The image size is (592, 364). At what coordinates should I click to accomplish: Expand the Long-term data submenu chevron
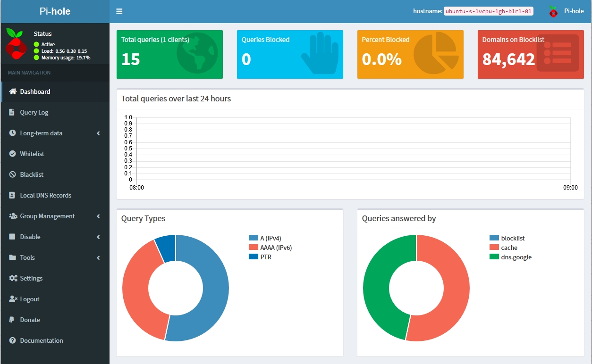98,133
